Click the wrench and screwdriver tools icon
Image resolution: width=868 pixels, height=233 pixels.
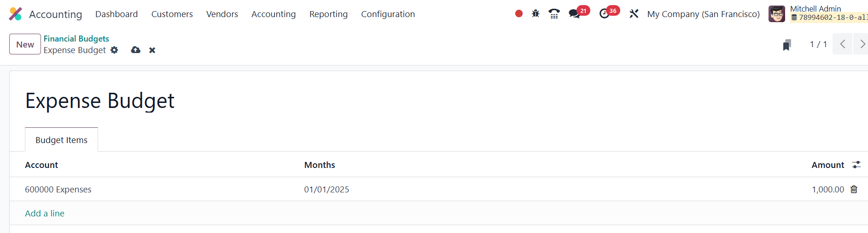pos(634,14)
